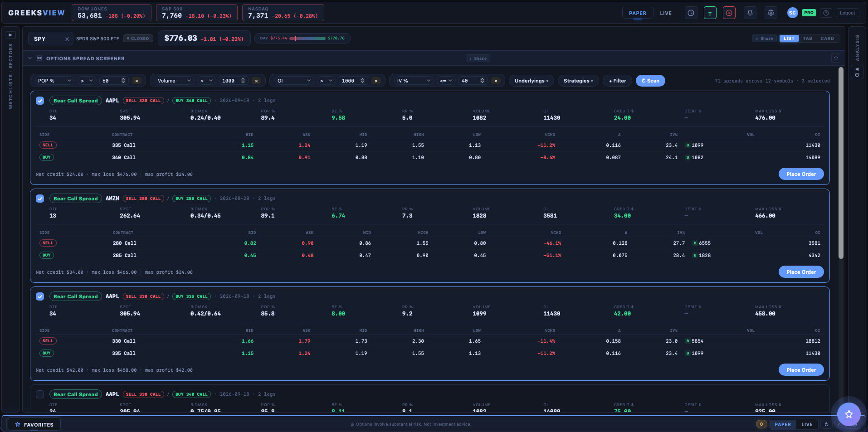The height and width of the screenshot is (432, 868).
Task: Switch to LIVE trading mode in header
Action: point(666,13)
